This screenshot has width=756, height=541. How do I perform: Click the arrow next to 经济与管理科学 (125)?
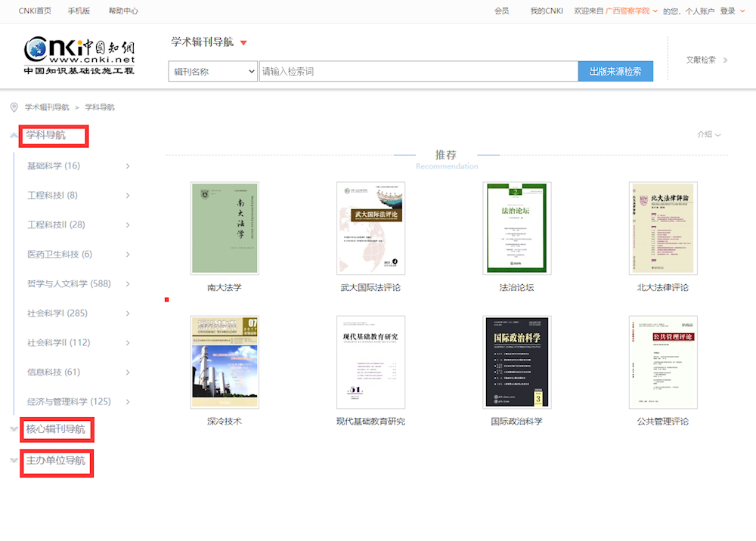pos(128,402)
